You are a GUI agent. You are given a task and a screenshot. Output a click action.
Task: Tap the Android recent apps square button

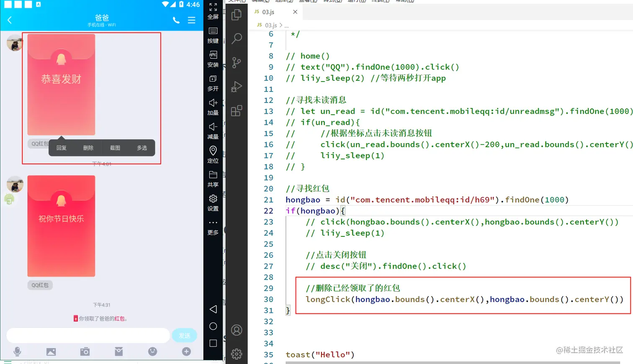[213, 343]
